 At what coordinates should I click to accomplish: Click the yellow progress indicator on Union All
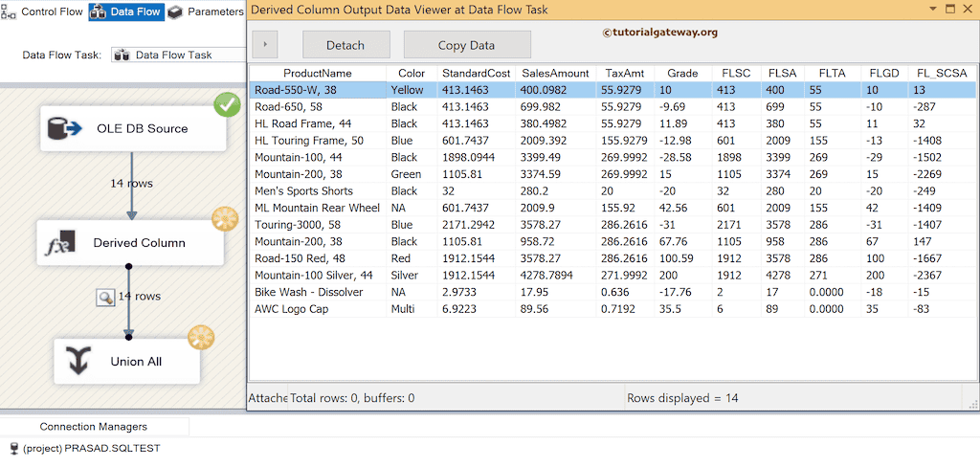point(201,337)
